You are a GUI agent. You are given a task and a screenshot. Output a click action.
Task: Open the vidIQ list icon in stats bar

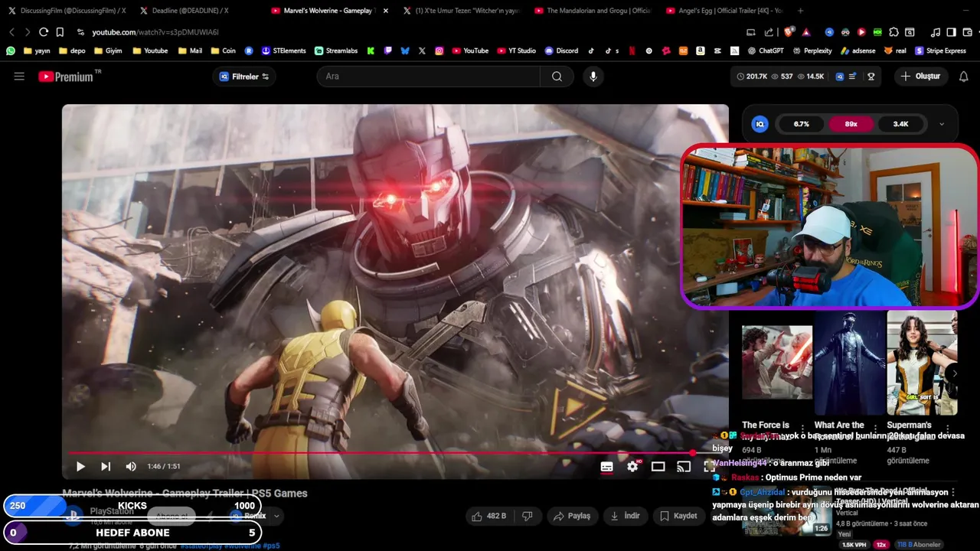852,77
